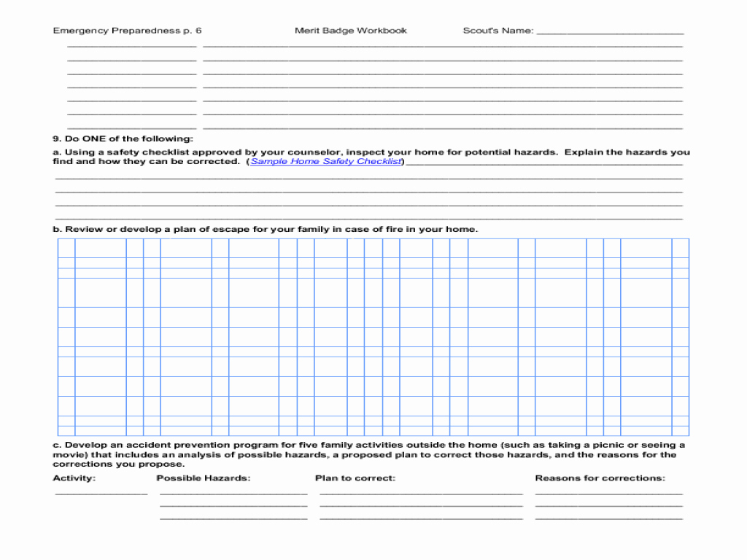Click the Plan to correct: column label
The width and height of the screenshot is (747, 560).
pyautogui.click(x=355, y=478)
